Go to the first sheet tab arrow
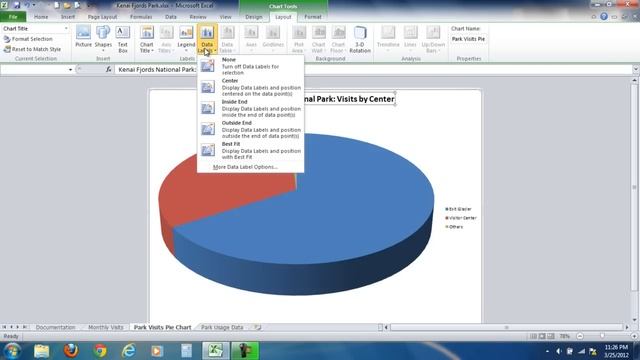This screenshot has height=360, width=640. tap(4, 327)
